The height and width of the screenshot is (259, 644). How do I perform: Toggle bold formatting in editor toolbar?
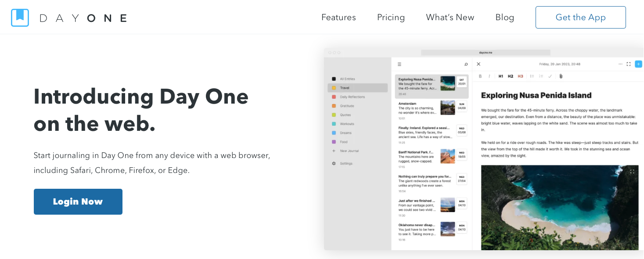click(x=480, y=76)
